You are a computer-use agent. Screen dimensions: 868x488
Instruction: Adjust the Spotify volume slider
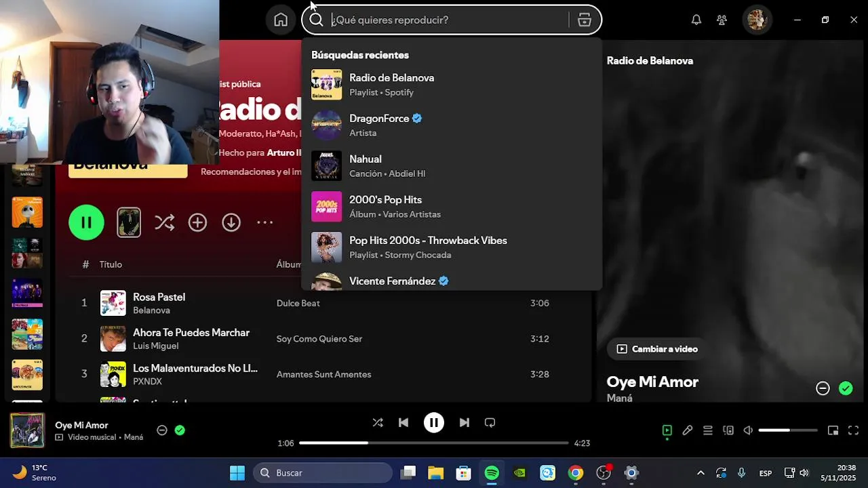point(787,430)
